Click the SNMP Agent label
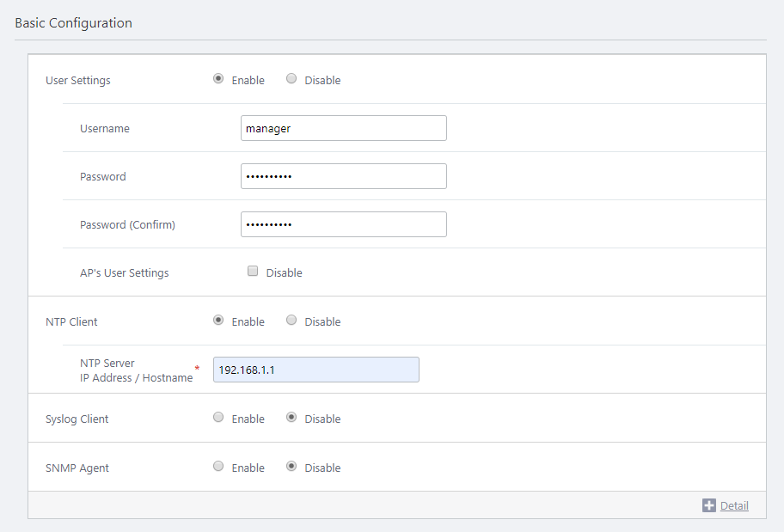This screenshot has height=532, width=784. point(77,468)
